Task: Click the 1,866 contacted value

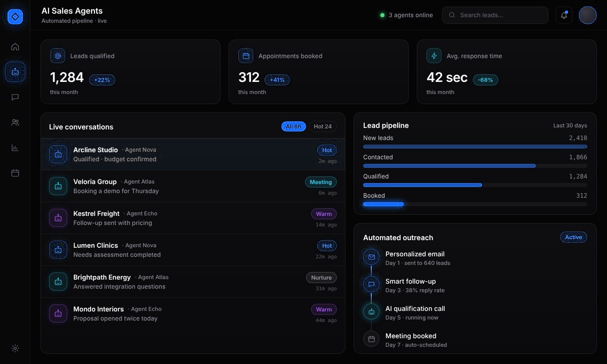Action: 578,157
